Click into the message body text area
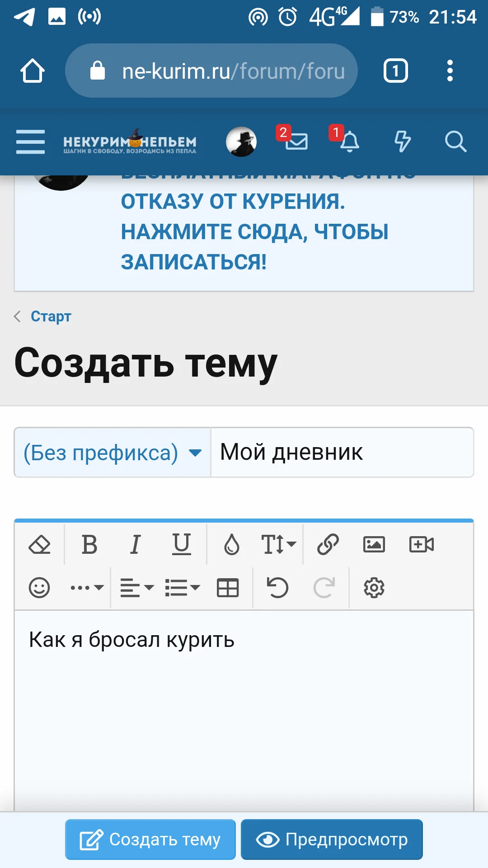The width and height of the screenshot is (488, 868). tap(244, 710)
